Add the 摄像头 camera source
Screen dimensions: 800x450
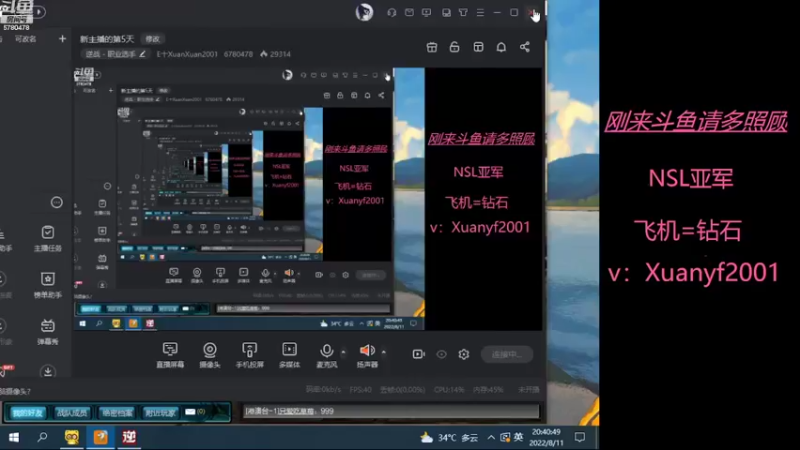[210, 355]
